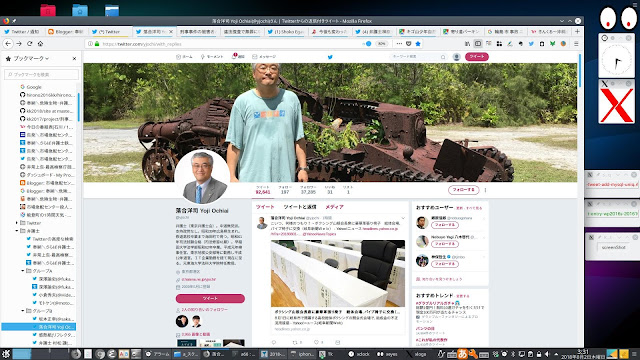Image resolution: width=640 pixels, height=360 pixels.
Task: Switch to the (1) Shoko Egawa tab
Action: 286,31
